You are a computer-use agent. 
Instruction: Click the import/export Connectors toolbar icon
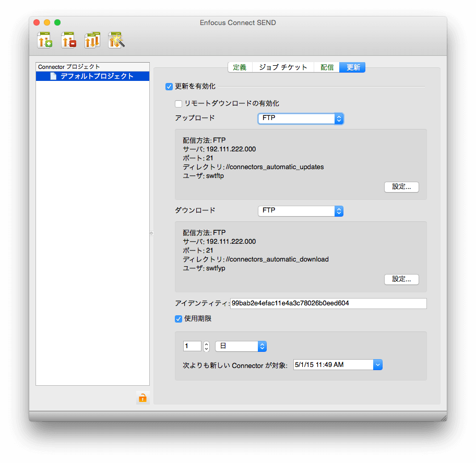(92, 40)
